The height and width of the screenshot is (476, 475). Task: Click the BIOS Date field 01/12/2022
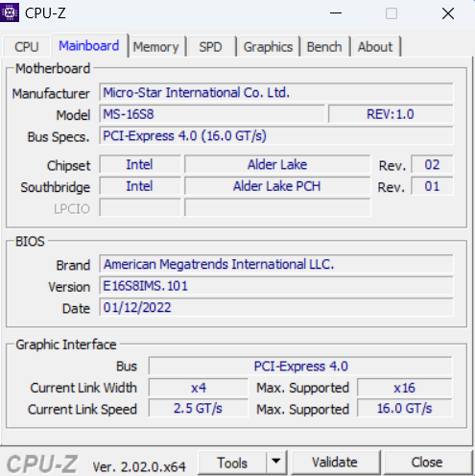coord(276,307)
